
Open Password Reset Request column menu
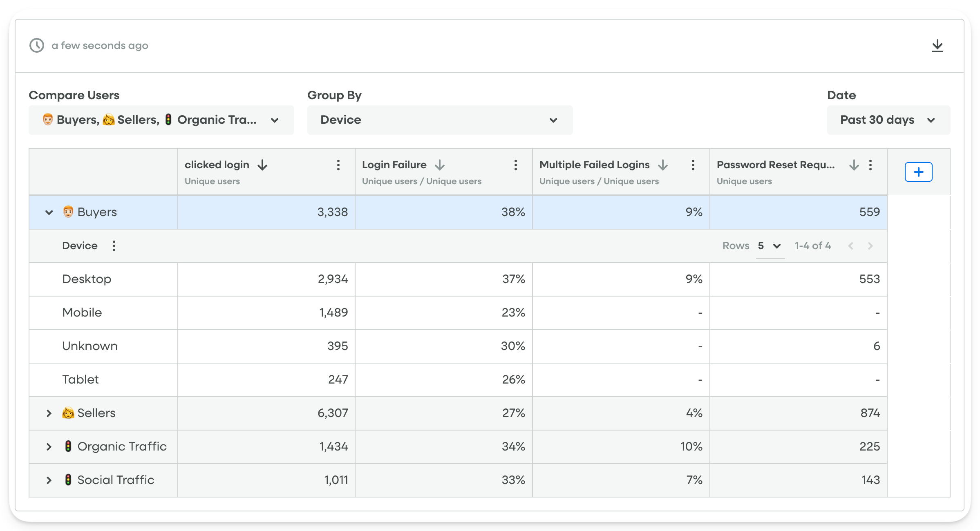point(870,165)
